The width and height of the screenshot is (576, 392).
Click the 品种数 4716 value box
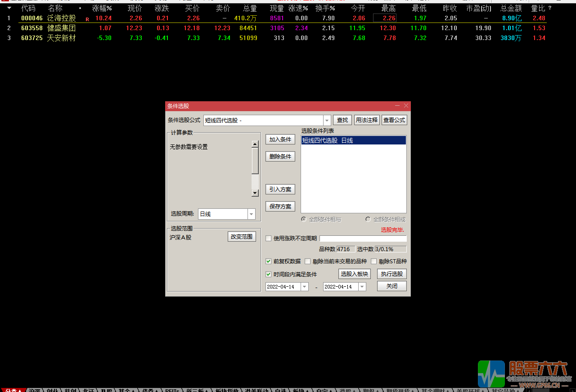[346, 249]
